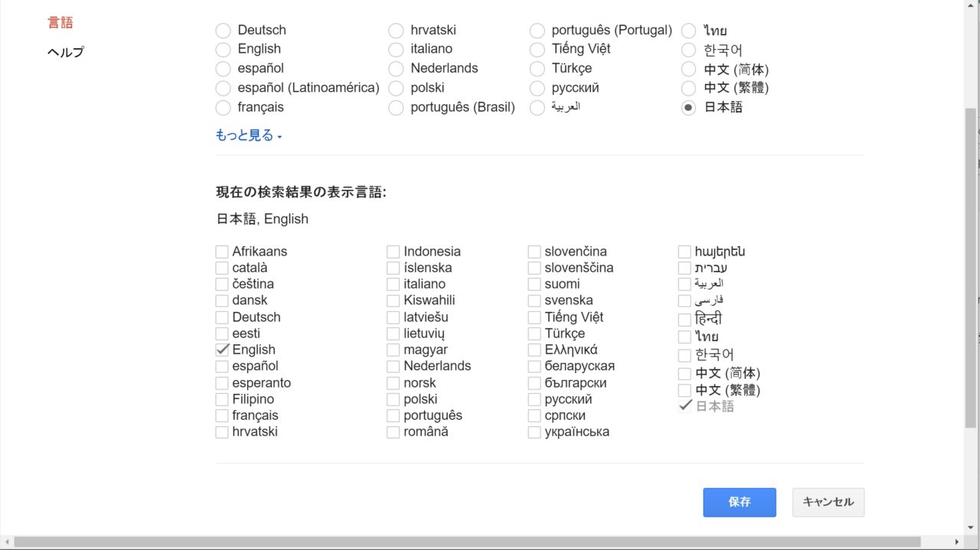Select Deutsch as display language

[x=223, y=31]
